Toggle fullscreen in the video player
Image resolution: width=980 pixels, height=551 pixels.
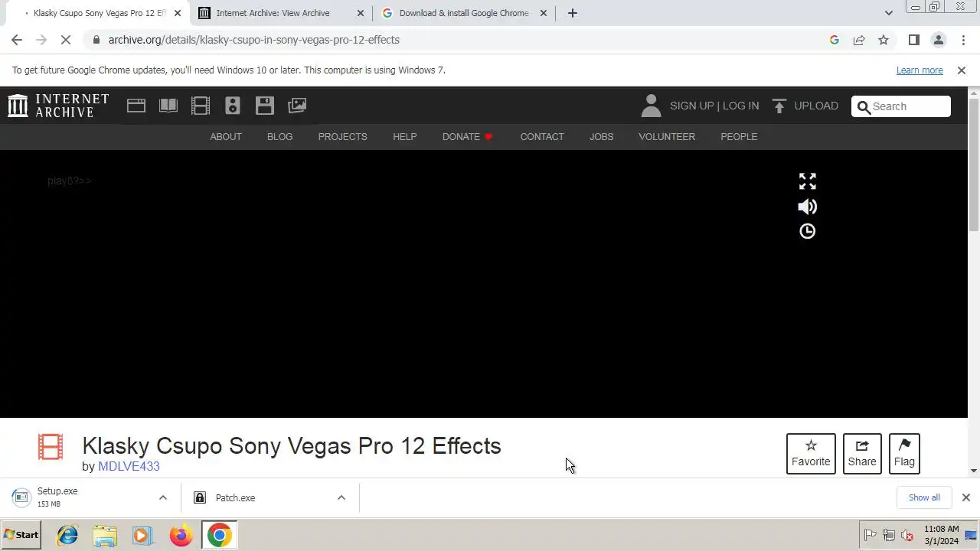(x=808, y=181)
